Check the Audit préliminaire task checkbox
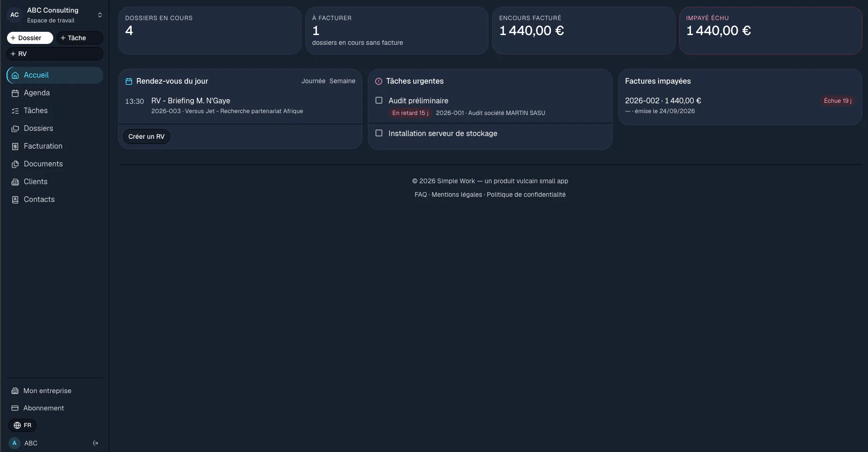Viewport: 868px width, 452px height. click(379, 100)
